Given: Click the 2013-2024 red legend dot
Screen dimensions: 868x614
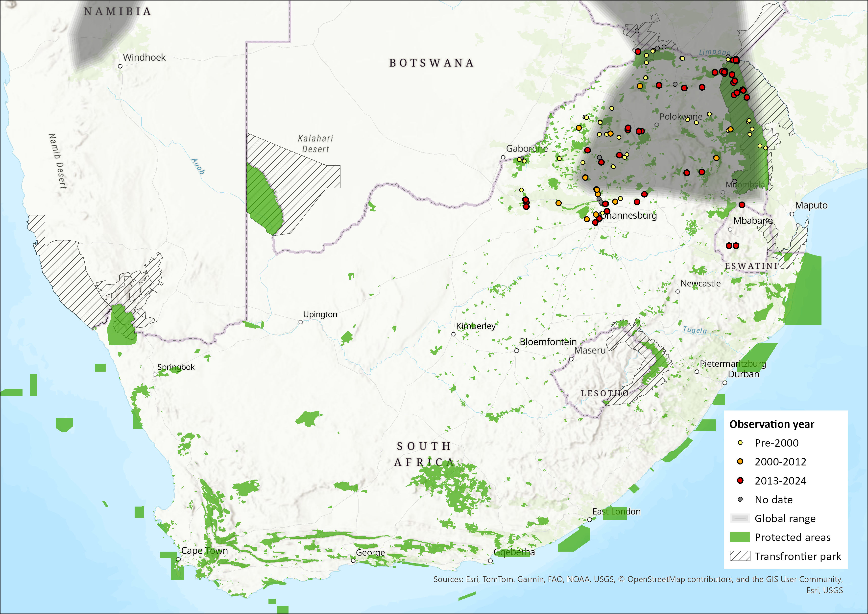Looking at the screenshot, I should pos(740,481).
